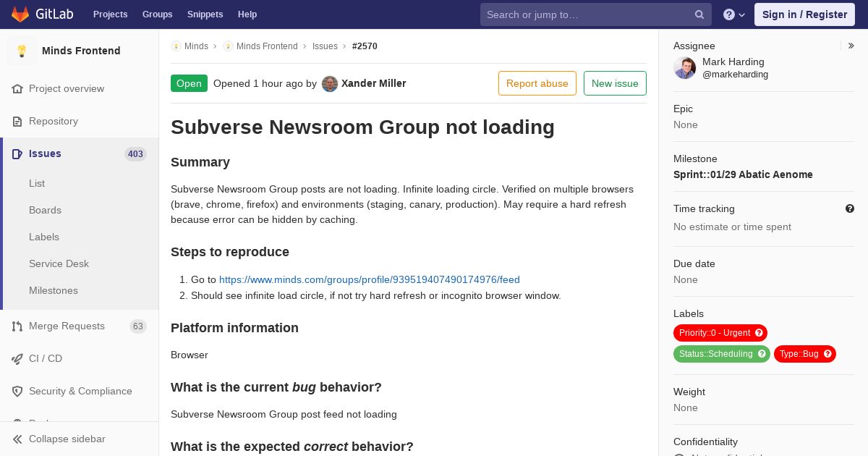Click the Minds Frontend project title
Image resolution: width=868 pixels, height=456 pixels.
[x=81, y=51]
